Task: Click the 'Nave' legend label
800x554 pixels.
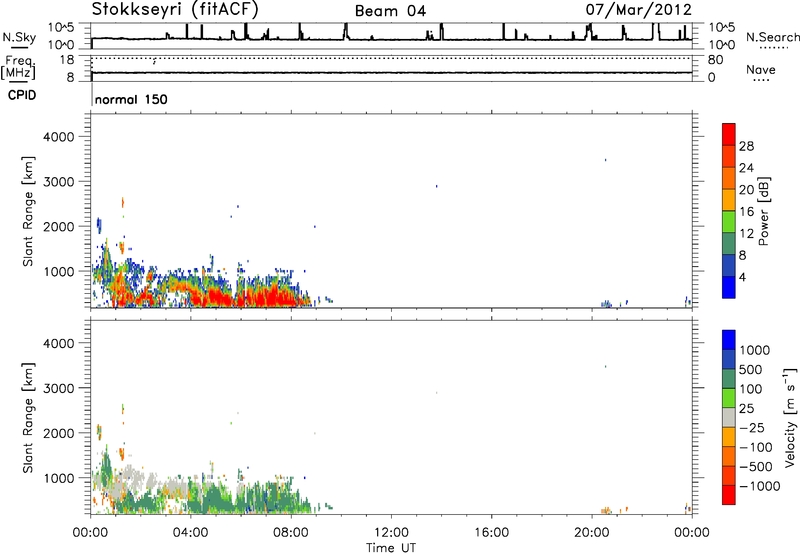Action: (x=761, y=69)
